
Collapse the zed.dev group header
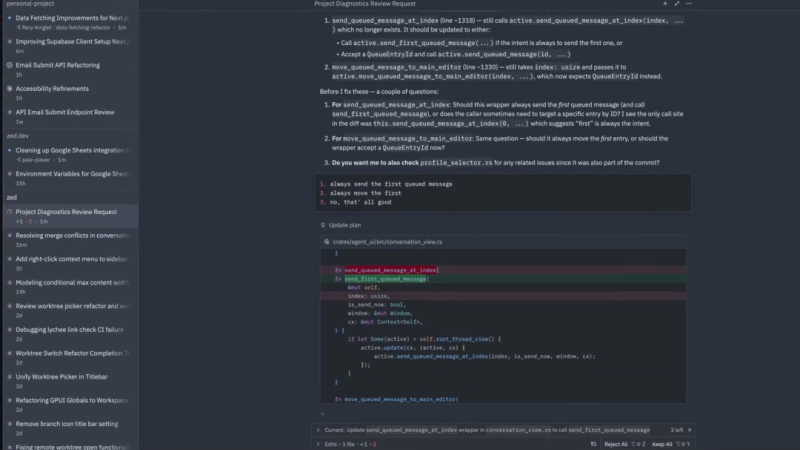click(x=17, y=136)
